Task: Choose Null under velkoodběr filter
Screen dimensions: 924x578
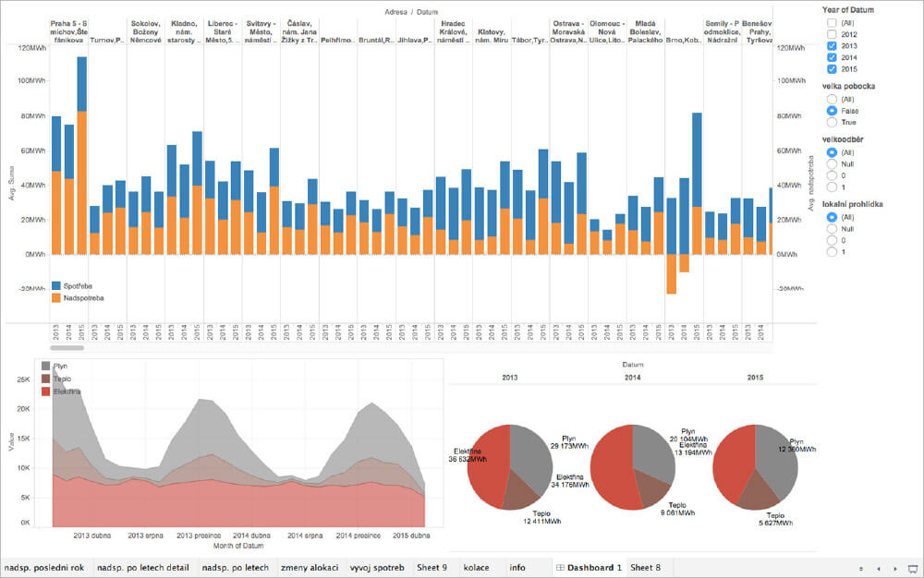Action: (x=833, y=163)
